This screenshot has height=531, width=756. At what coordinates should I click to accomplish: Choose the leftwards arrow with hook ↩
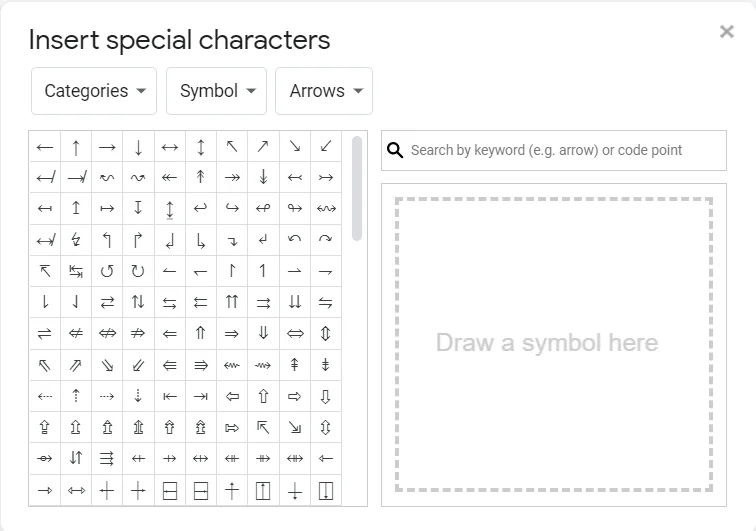(201, 208)
